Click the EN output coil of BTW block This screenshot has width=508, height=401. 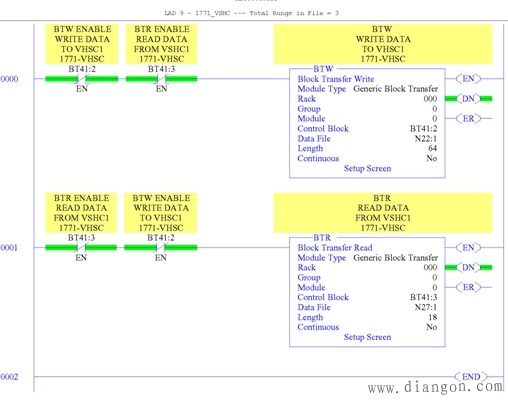[468, 79]
